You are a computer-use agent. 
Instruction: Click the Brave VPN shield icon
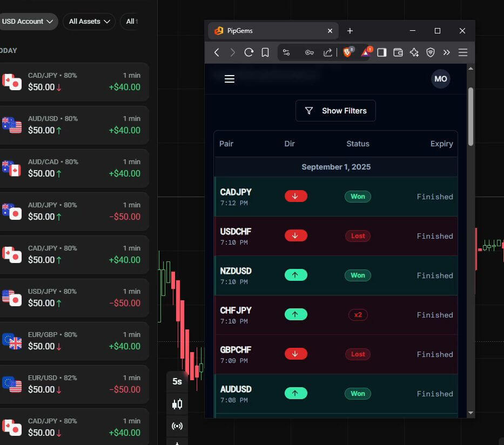coord(430,52)
